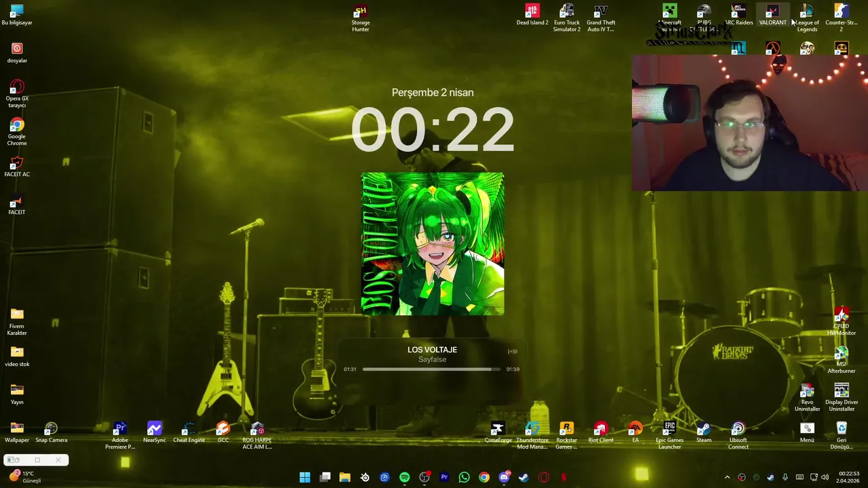Show hidden system tray icons
The image size is (868, 488).
(x=728, y=477)
